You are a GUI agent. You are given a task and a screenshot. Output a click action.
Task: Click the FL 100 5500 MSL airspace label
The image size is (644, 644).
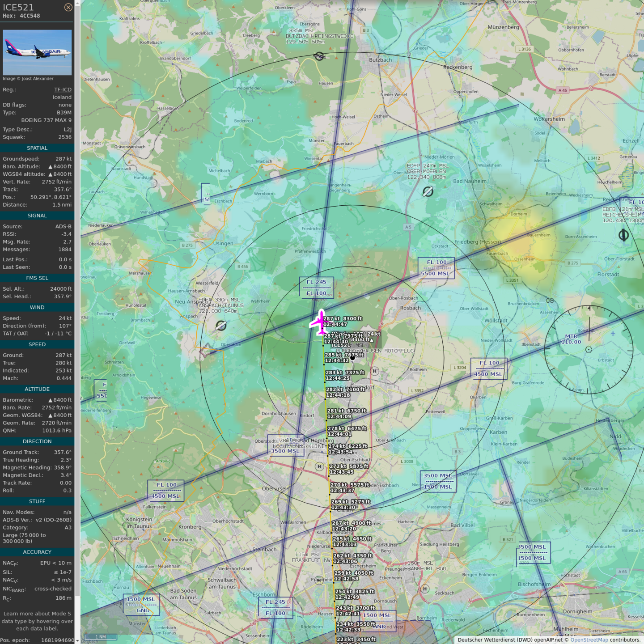coord(436,268)
